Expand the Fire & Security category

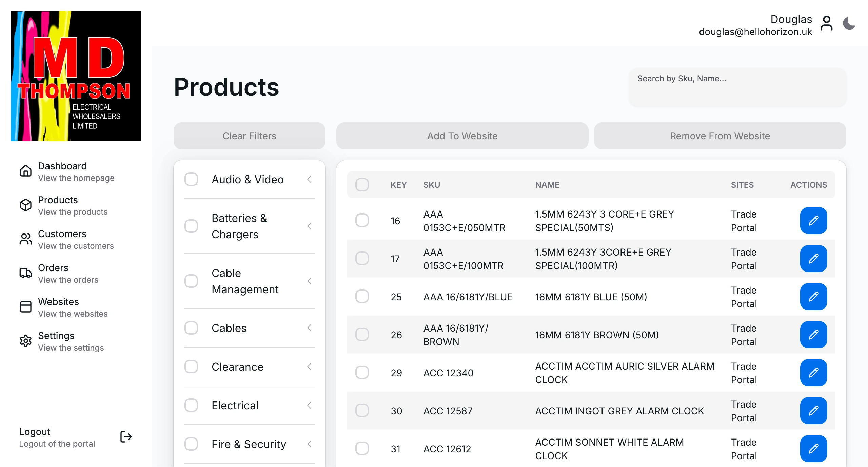tap(309, 444)
